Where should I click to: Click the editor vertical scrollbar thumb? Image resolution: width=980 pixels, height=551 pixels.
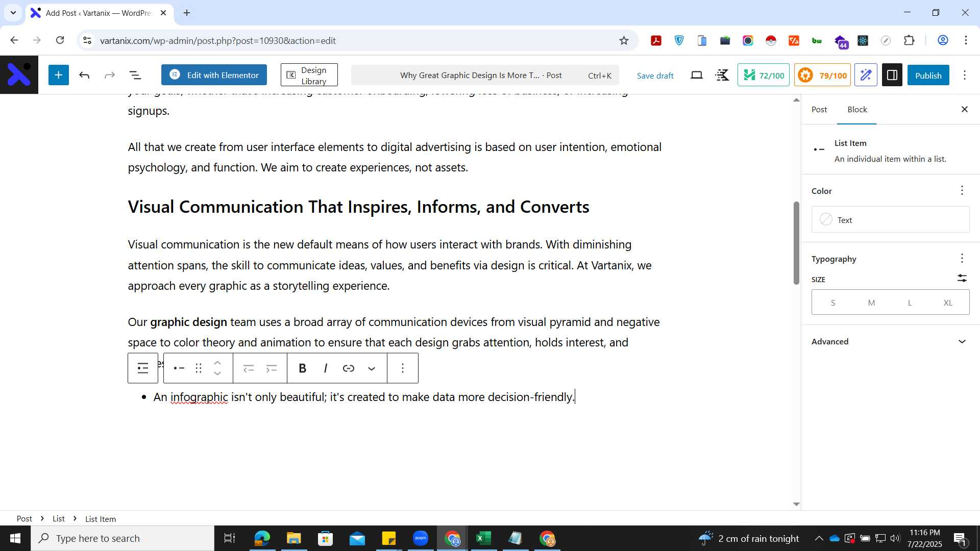[796, 243]
